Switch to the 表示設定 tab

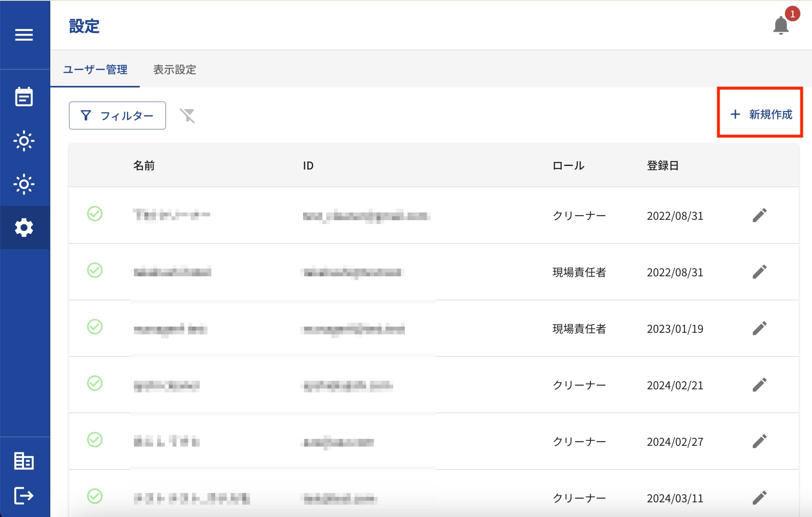(175, 70)
